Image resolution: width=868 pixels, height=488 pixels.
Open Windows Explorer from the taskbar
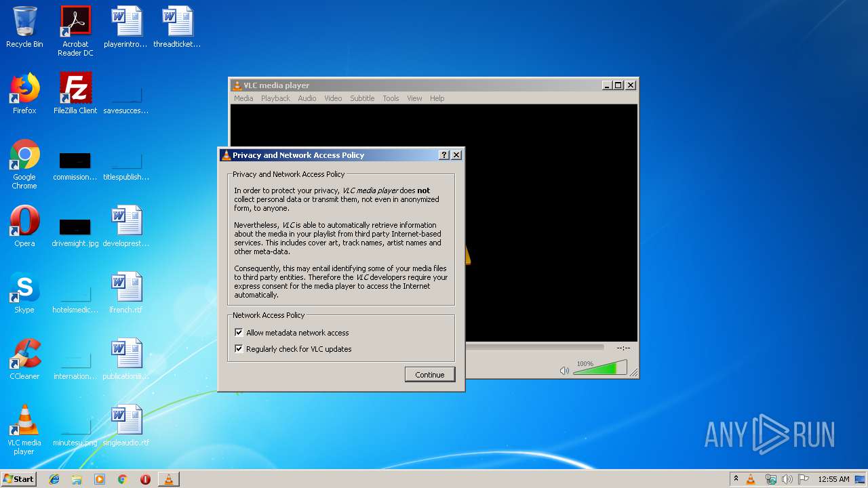coord(77,479)
